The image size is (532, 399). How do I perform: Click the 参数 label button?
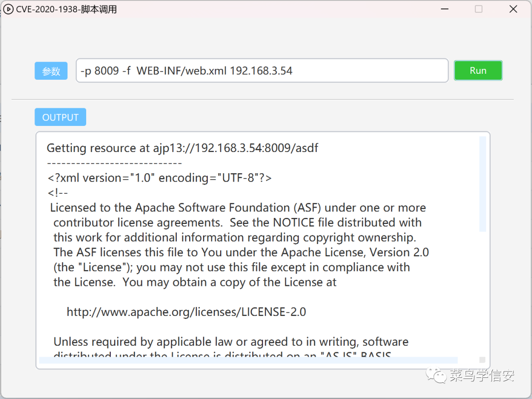coord(51,71)
